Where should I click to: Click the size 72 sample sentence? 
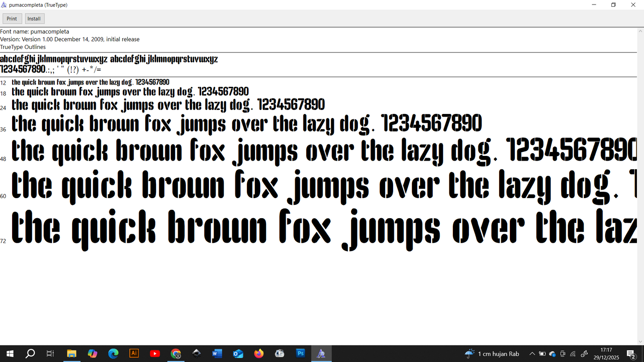pos(324,229)
